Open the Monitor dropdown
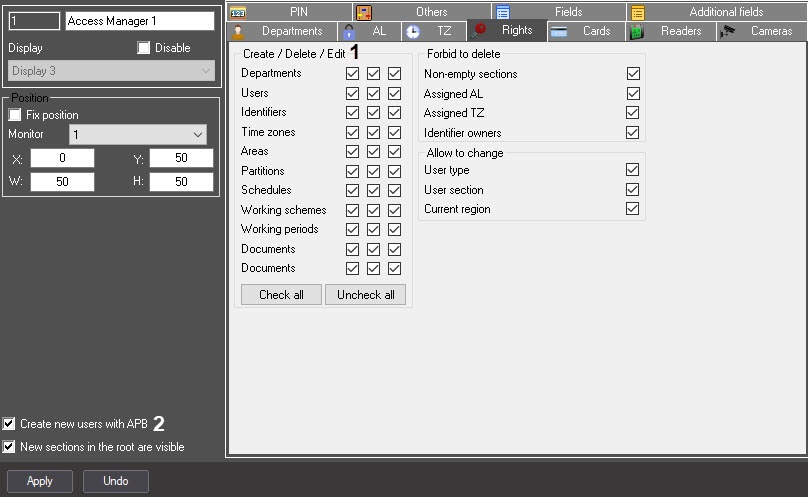 pyautogui.click(x=138, y=135)
